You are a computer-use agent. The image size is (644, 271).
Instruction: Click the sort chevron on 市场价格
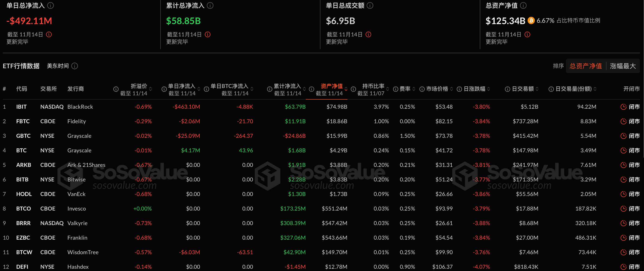point(451,89)
